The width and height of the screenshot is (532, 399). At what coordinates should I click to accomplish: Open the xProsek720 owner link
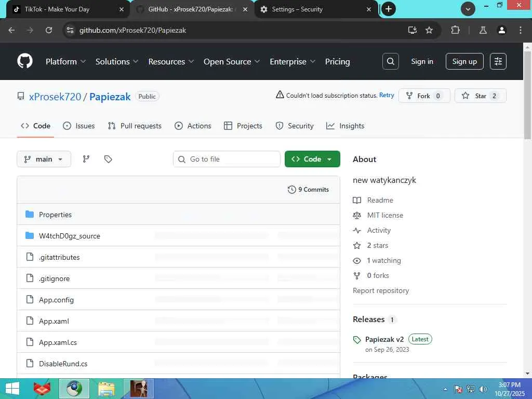tap(55, 97)
